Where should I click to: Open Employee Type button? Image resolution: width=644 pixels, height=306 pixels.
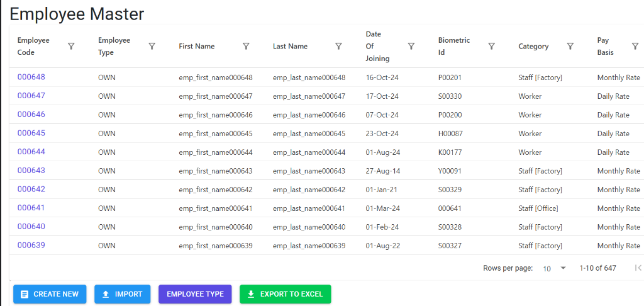pyautogui.click(x=195, y=294)
